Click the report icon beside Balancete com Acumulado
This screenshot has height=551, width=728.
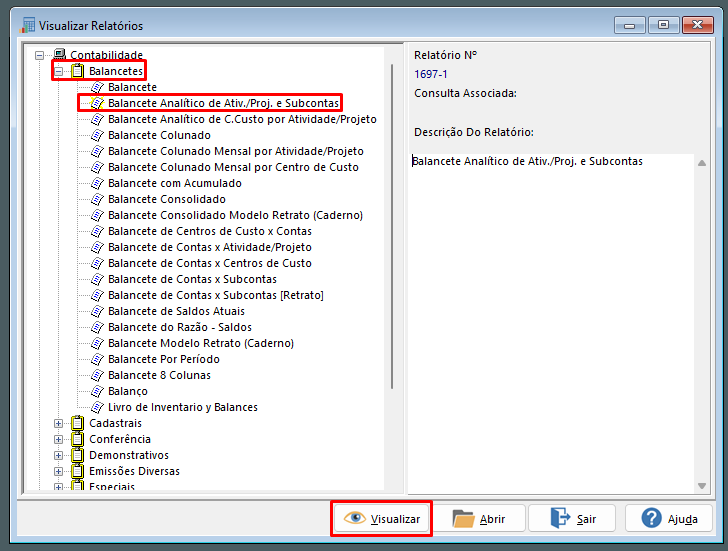pos(97,183)
